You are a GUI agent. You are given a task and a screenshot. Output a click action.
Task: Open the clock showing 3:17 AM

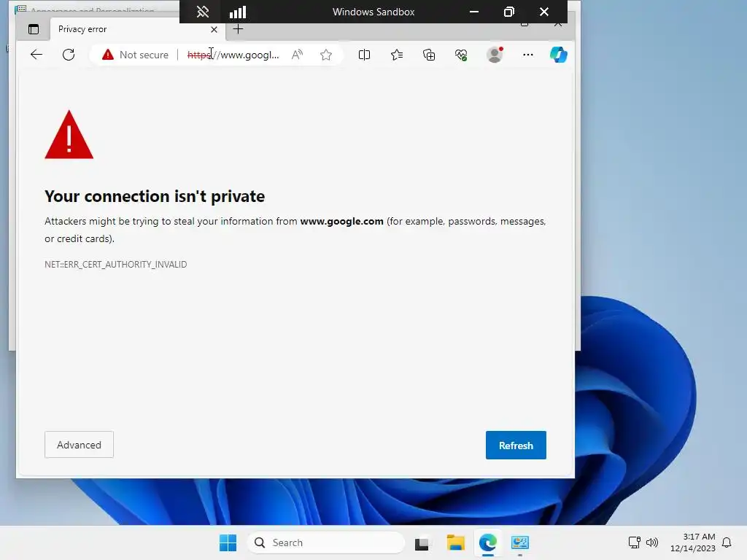coord(693,542)
